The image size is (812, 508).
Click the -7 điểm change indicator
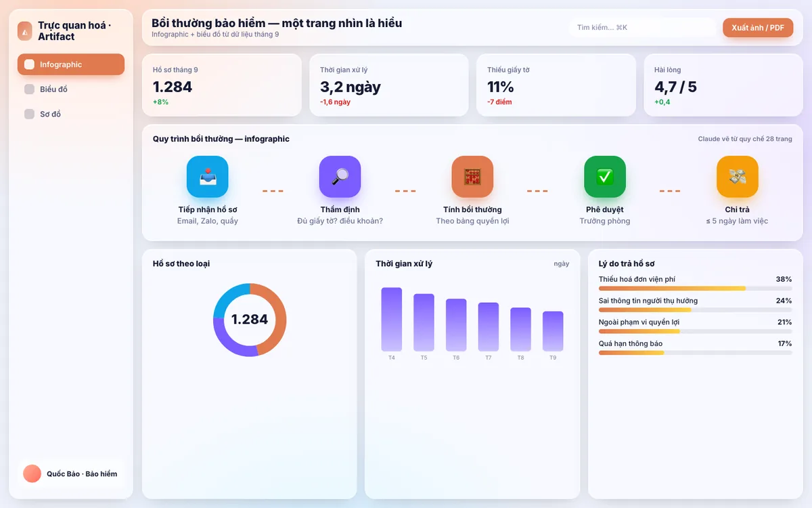(x=499, y=102)
